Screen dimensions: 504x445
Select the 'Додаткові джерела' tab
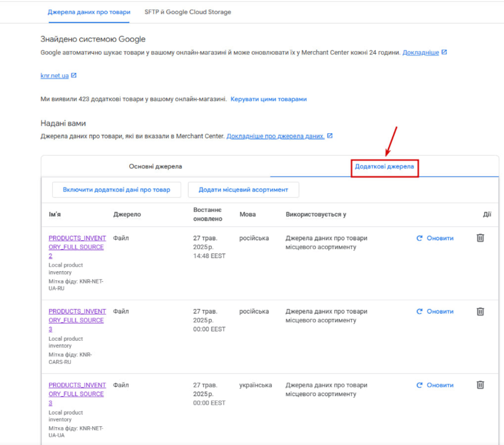[384, 166]
